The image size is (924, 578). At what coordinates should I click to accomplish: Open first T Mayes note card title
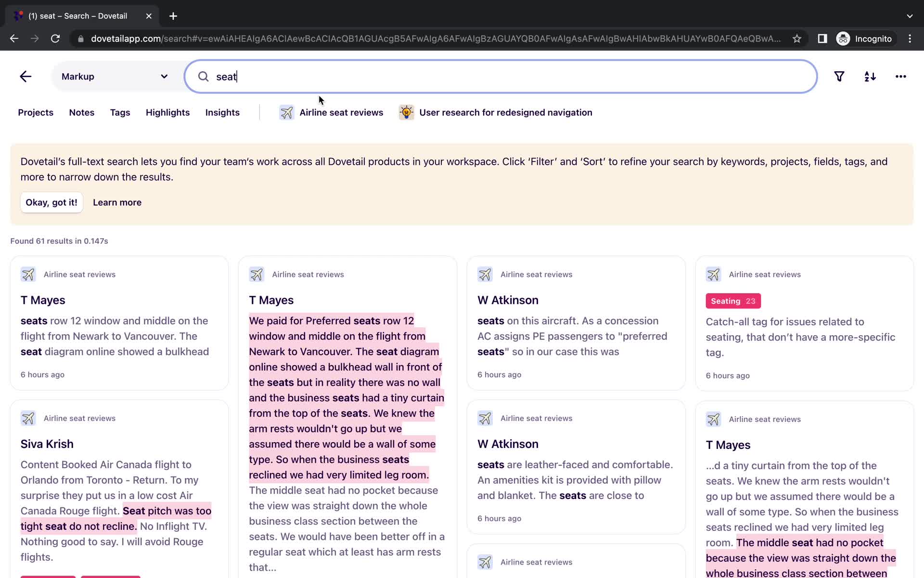(43, 300)
